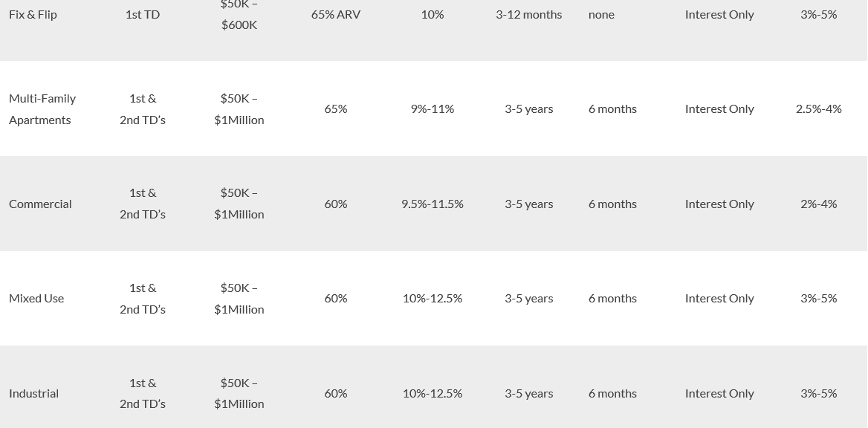Select Industrial row's 6 months cell
The height and width of the screenshot is (428, 868).
tap(612, 393)
